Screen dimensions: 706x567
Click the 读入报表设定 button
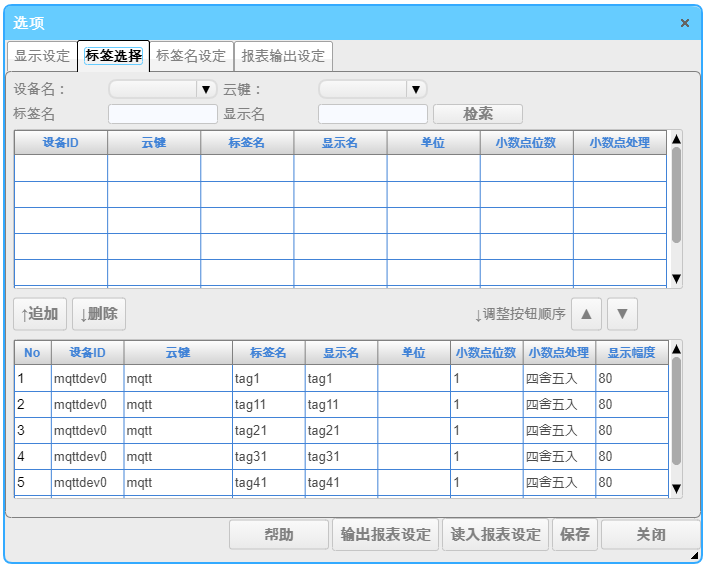496,534
